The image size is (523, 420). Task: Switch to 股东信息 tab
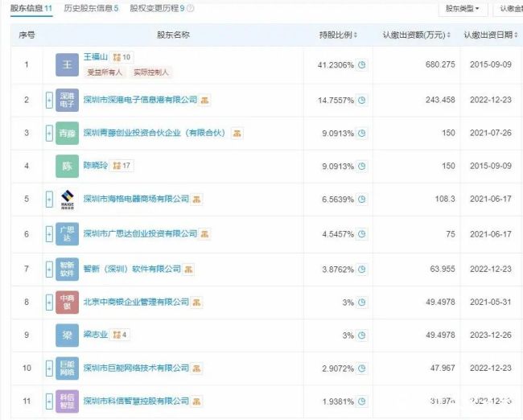[x=31, y=8]
